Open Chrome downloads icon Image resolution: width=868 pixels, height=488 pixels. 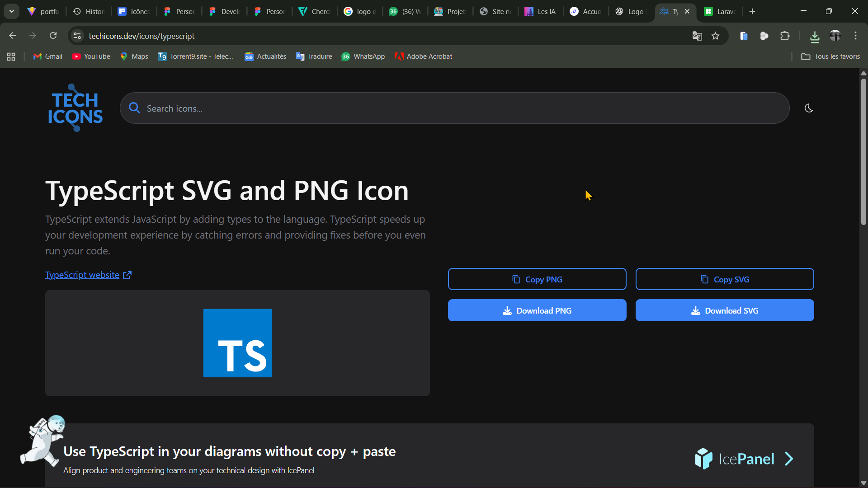pyautogui.click(x=815, y=36)
